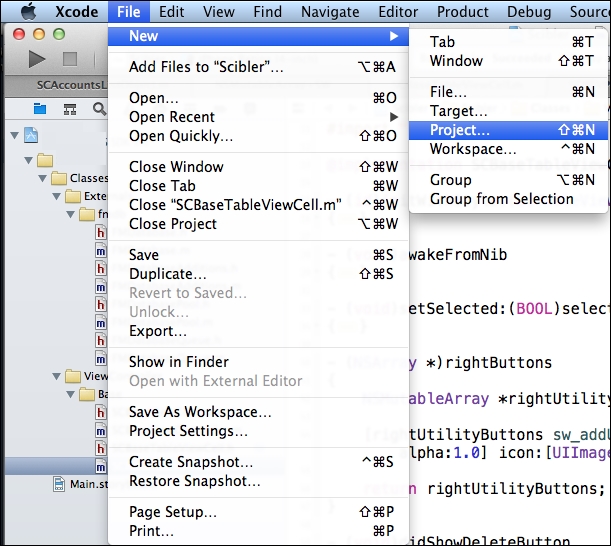This screenshot has height=546, width=611.
Task: Select Duplicate…
Action: click(258, 274)
